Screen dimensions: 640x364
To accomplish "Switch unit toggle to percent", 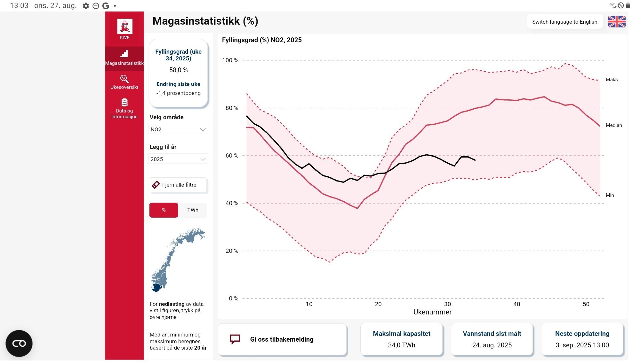I will [164, 210].
